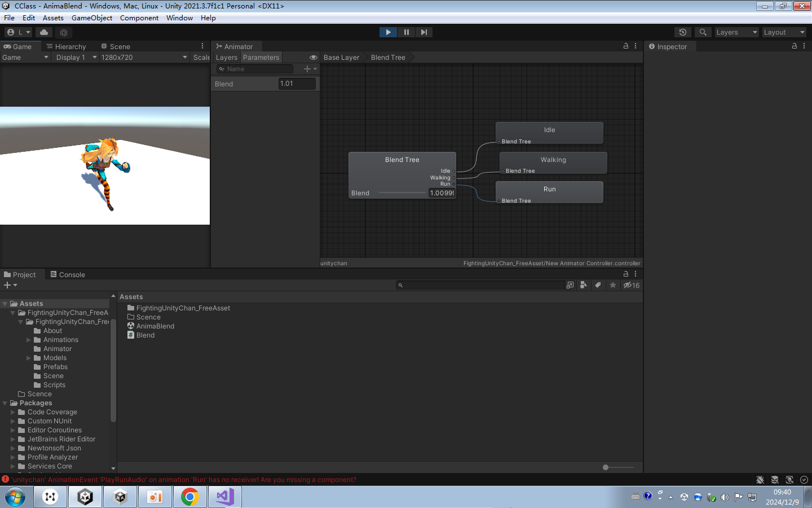Screen dimensions: 812x508
Task: Click the Pause button in the toolbar
Action: 406,32
